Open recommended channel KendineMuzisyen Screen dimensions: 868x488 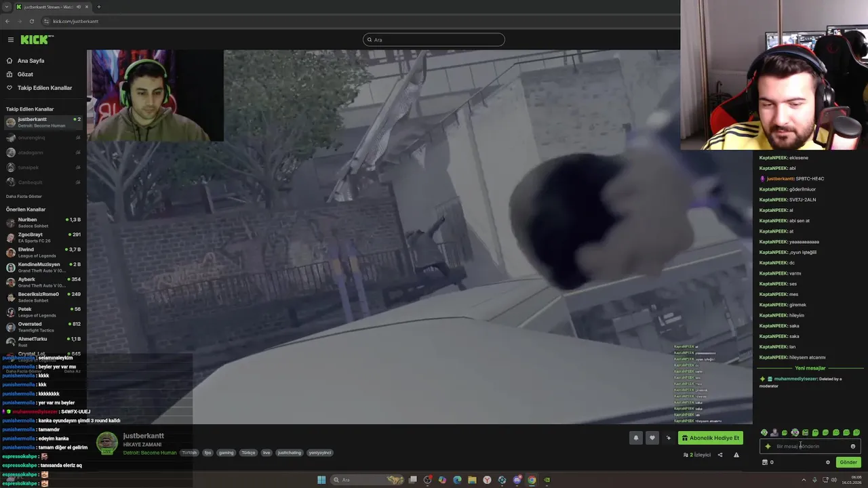coord(43,267)
